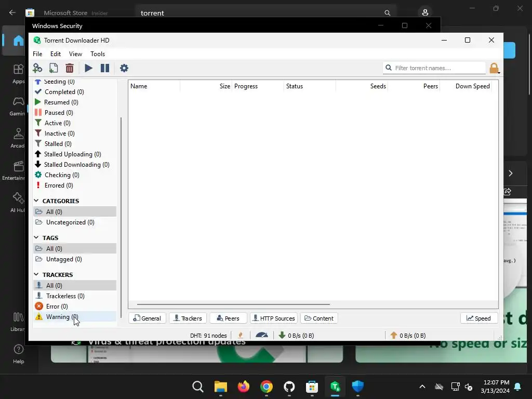Open Windows Security shield taskbar icon
Viewport: 532px width, 399px height.
[x=357, y=387]
